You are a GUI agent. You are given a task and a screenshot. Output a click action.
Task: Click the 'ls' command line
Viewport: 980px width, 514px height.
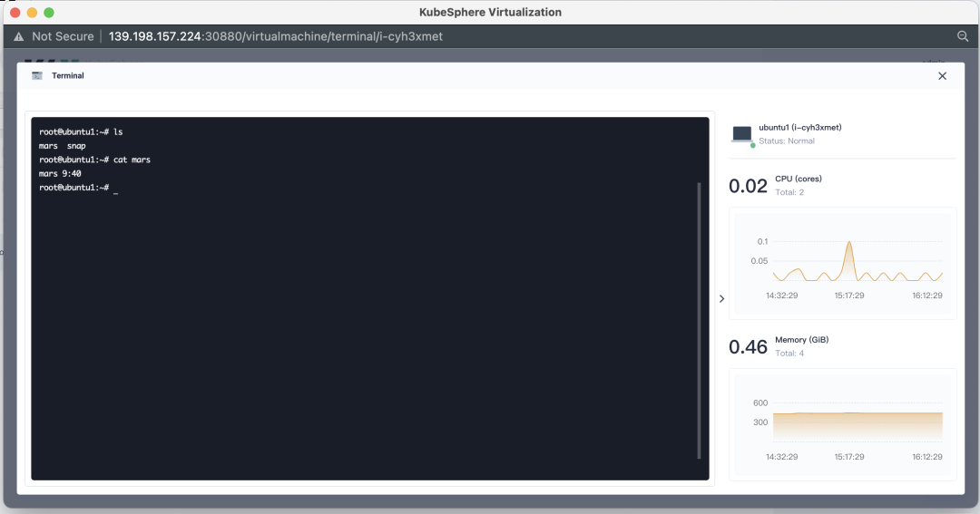[81, 132]
